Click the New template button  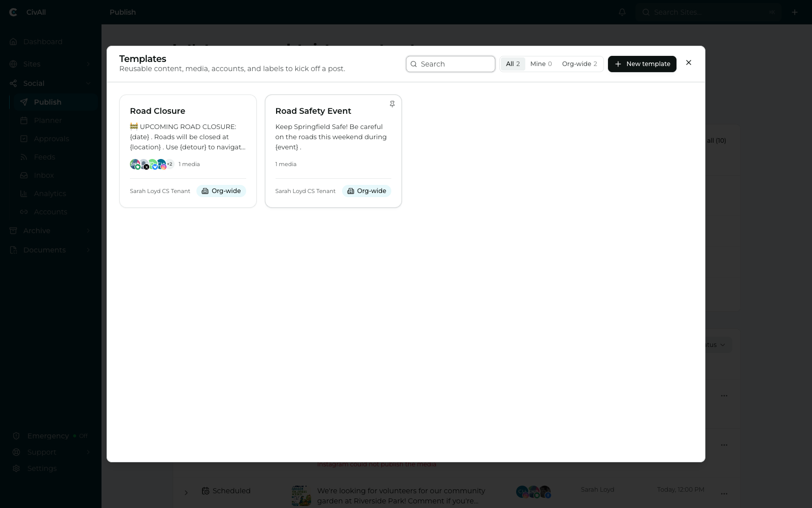[642, 64]
